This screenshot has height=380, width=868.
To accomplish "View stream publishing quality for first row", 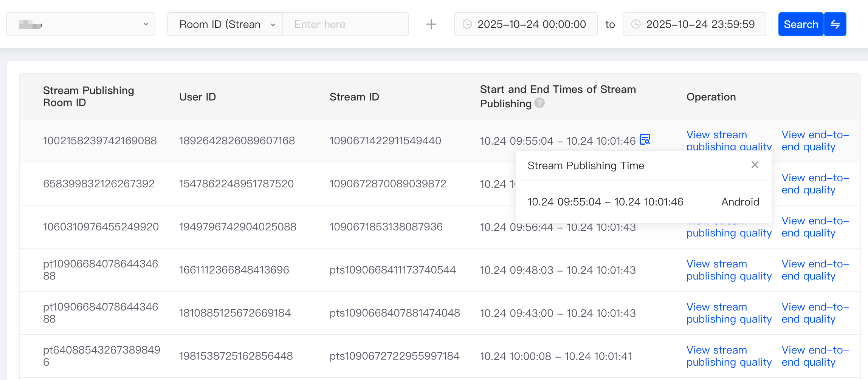I will (728, 140).
